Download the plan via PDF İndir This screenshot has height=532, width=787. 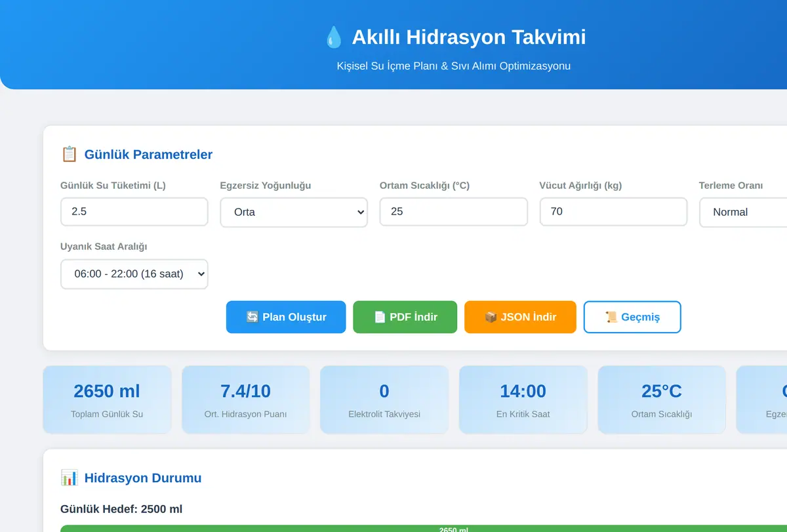405,317
